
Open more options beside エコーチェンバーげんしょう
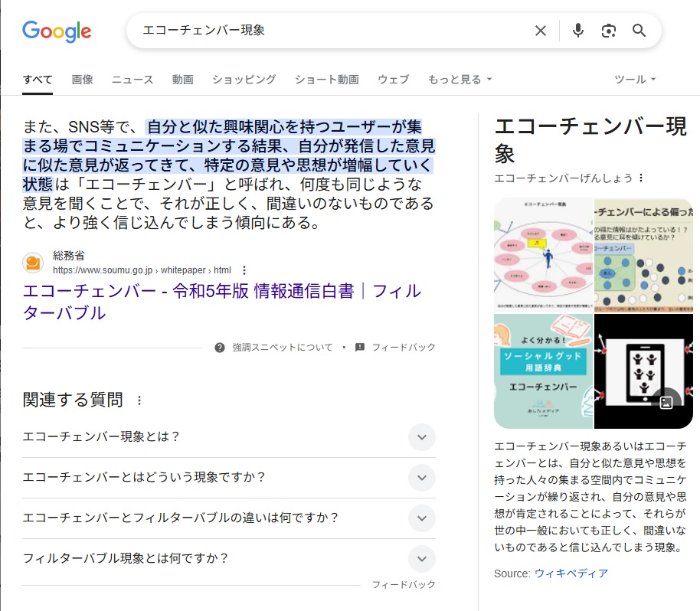641,178
